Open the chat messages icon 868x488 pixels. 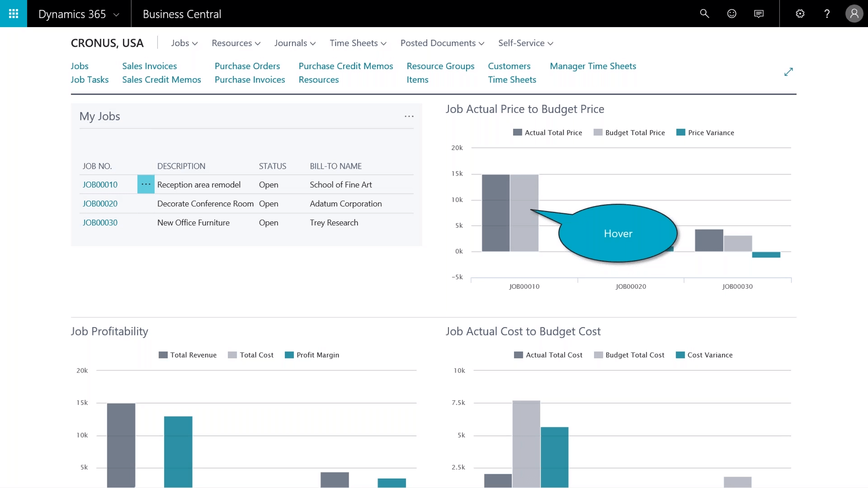tap(759, 14)
